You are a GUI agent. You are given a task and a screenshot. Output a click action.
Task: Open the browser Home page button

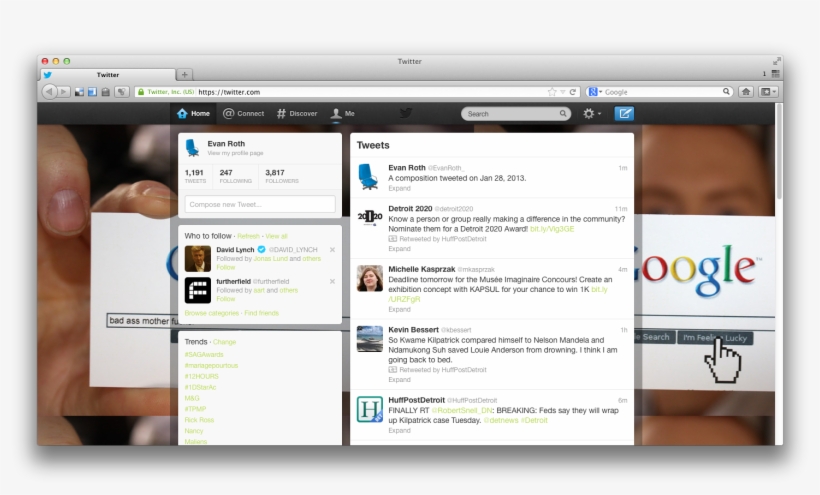point(746,92)
